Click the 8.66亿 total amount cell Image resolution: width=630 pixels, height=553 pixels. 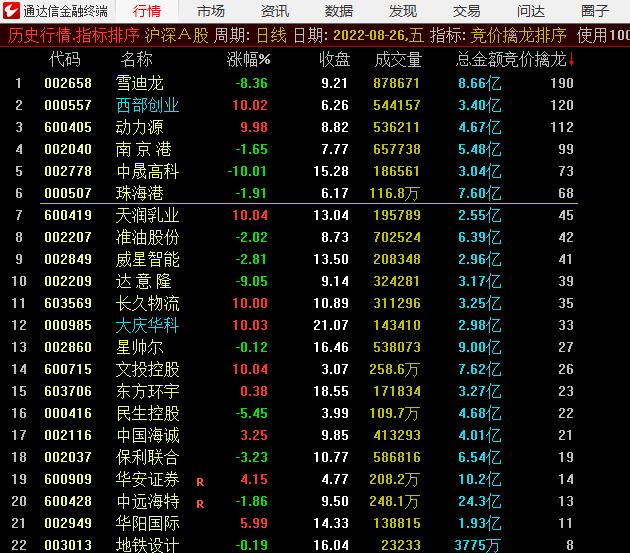[480, 83]
